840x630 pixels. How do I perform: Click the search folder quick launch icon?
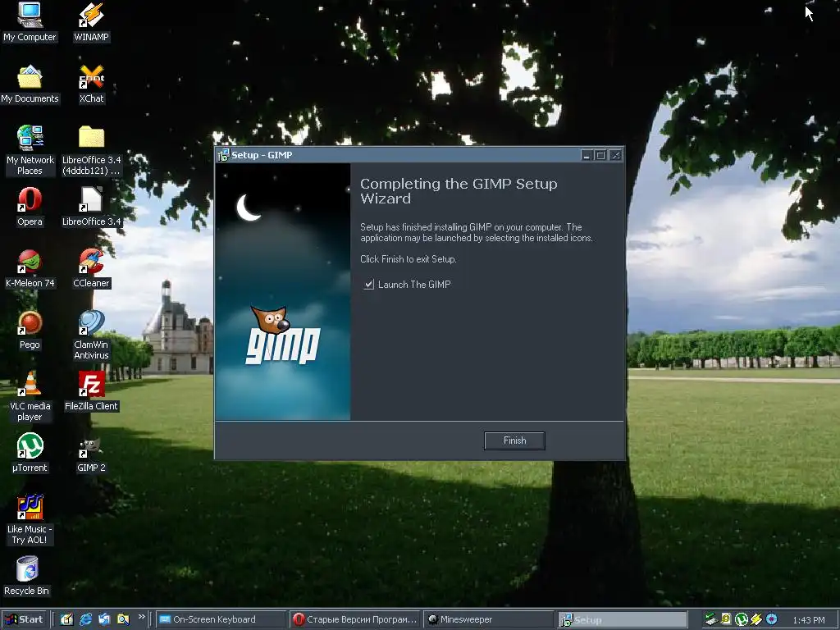pos(123,619)
